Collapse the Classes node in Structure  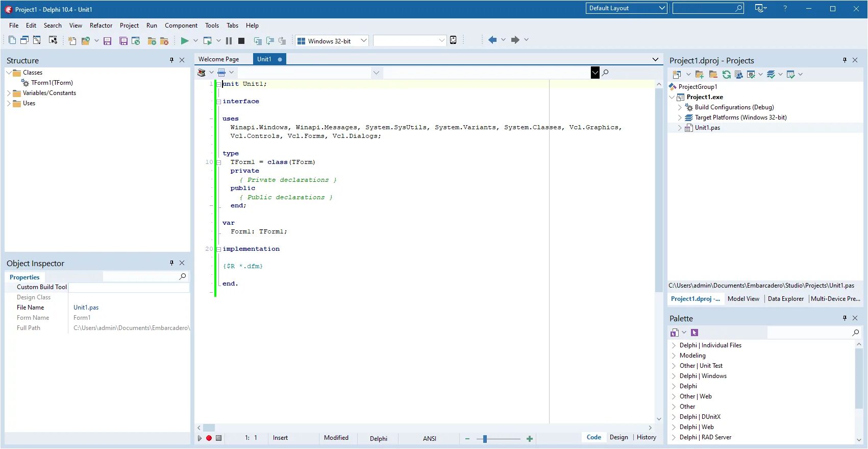click(9, 73)
